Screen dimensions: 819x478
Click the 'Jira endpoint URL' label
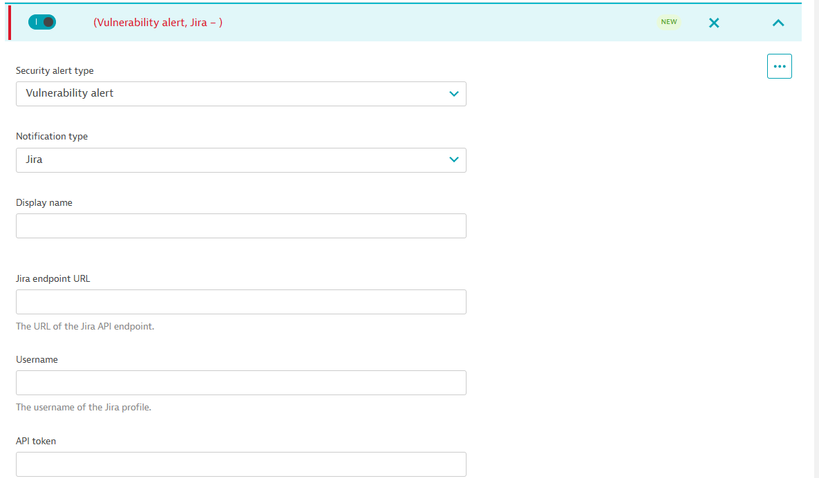(53, 279)
